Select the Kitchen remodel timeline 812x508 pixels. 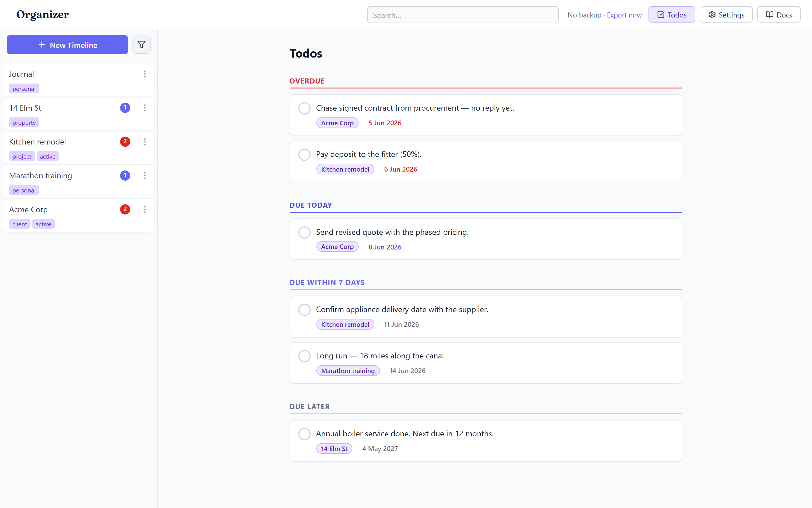click(78, 148)
